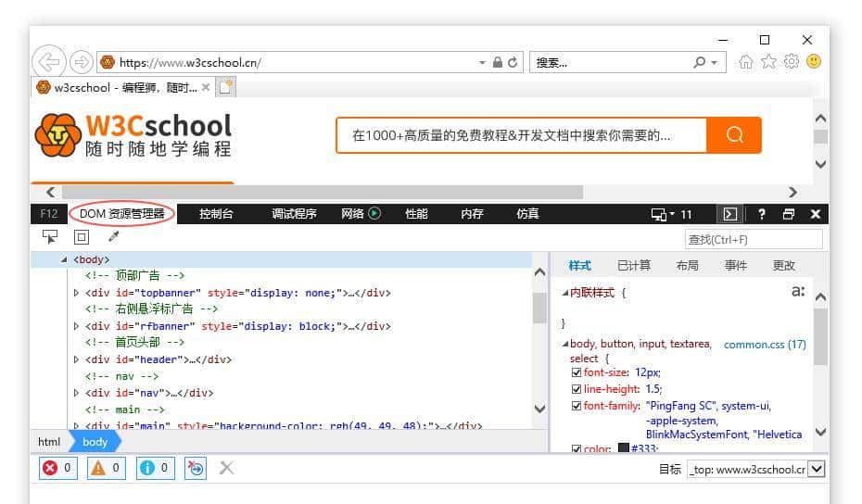Screen dimensions: 862x504
Task: Open the favorites star icon
Action: [768, 62]
